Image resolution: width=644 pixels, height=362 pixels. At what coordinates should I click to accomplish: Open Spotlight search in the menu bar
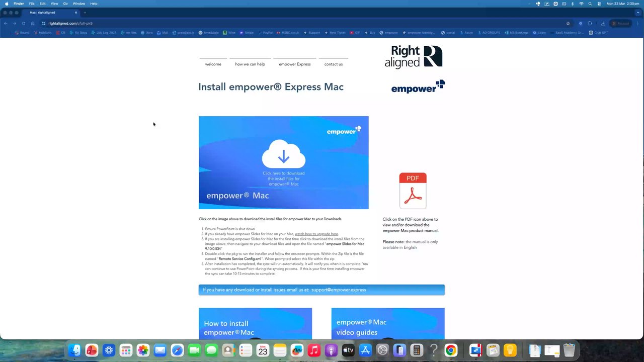[590, 4]
